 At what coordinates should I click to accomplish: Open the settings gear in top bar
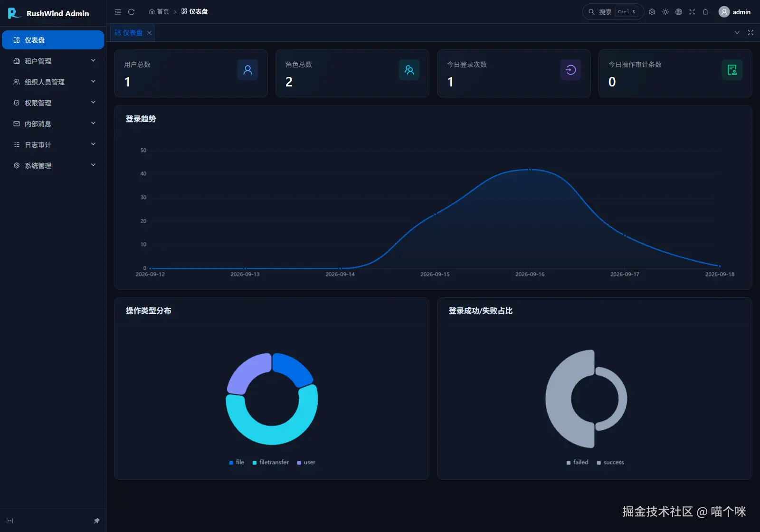click(x=652, y=12)
